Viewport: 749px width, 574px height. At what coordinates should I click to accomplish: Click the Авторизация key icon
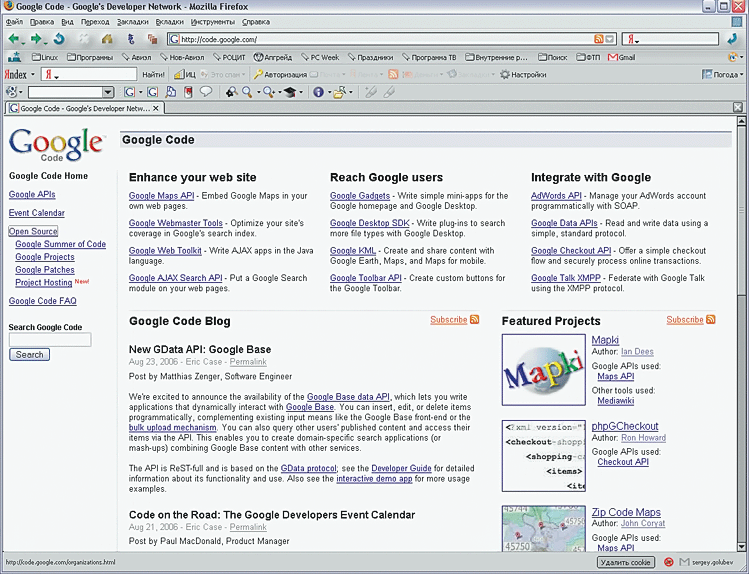pos(279,75)
